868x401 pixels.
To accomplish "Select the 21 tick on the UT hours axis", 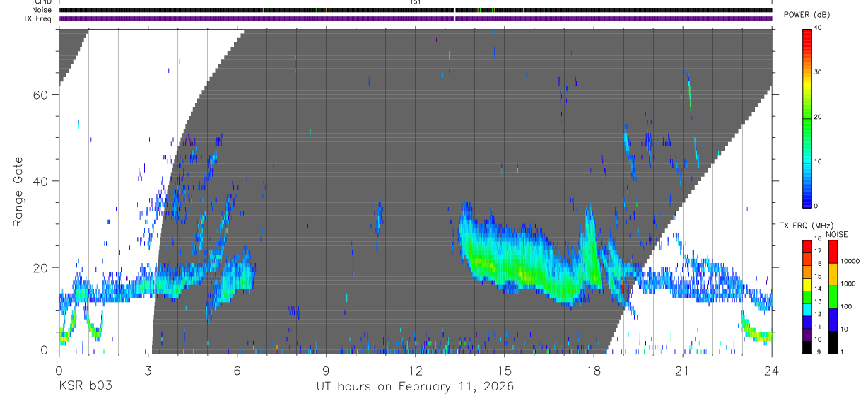I will pos(683,370).
